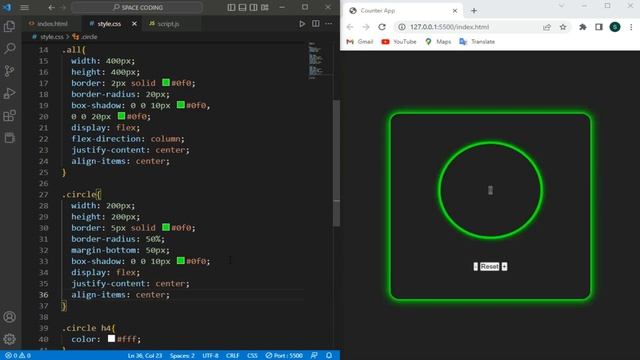Open a new Chrome tab
This screenshot has width=640, height=360.
(474, 11)
